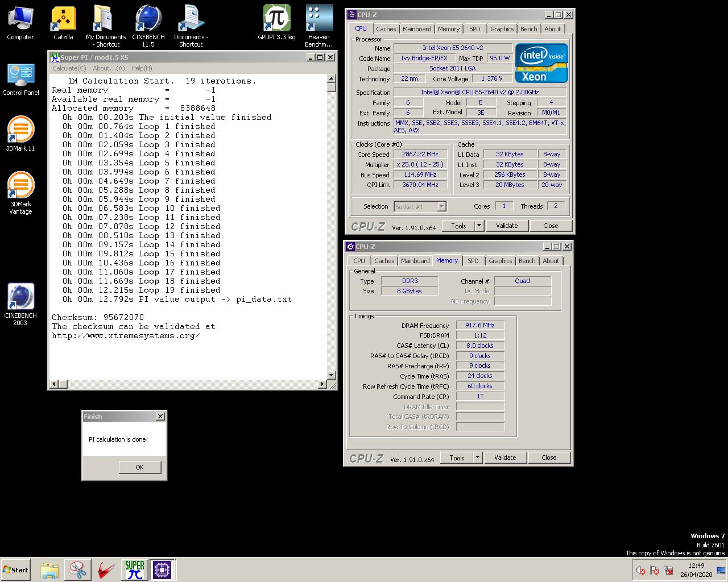Open the Calculate(C) menu in Super PI
728x582 pixels.
[69, 68]
